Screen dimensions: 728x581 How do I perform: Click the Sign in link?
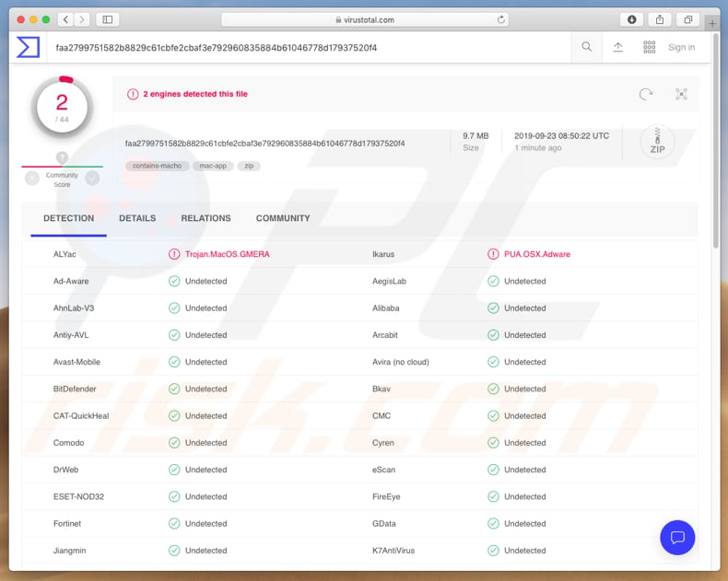tap(681, 47)
